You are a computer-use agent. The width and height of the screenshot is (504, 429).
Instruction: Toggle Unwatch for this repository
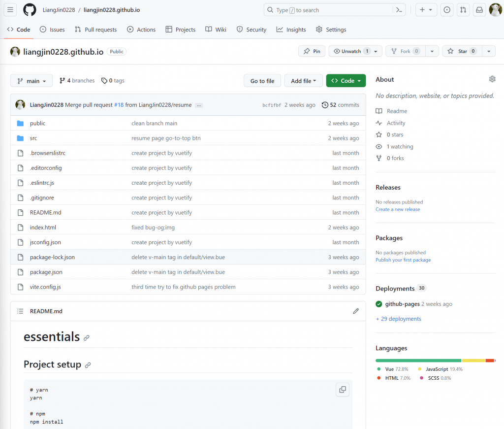pos(355,51)
